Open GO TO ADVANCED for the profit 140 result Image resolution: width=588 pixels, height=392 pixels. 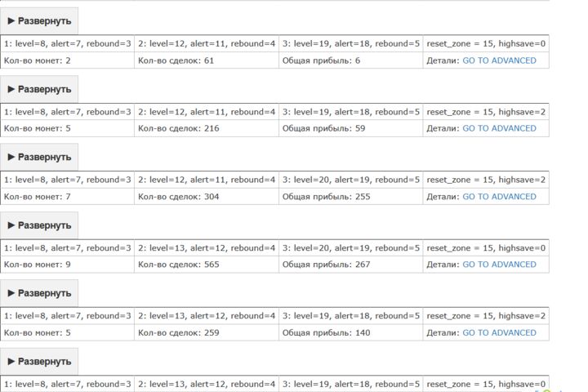pyautogui.click(x=499, y=332)
